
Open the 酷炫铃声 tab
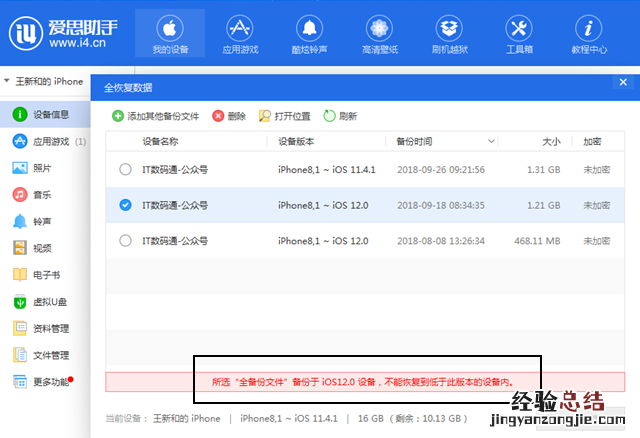(x=309, y=33)
